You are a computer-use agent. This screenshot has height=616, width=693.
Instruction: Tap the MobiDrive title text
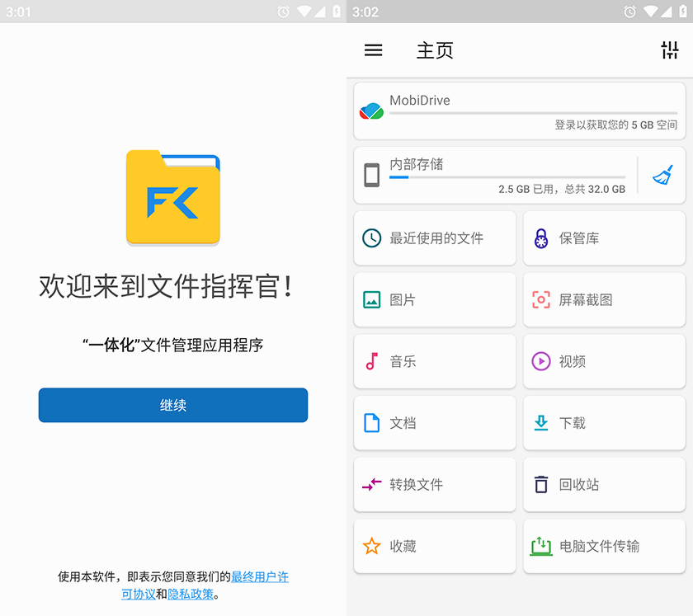pyautogui.click(x=419, y=101)
